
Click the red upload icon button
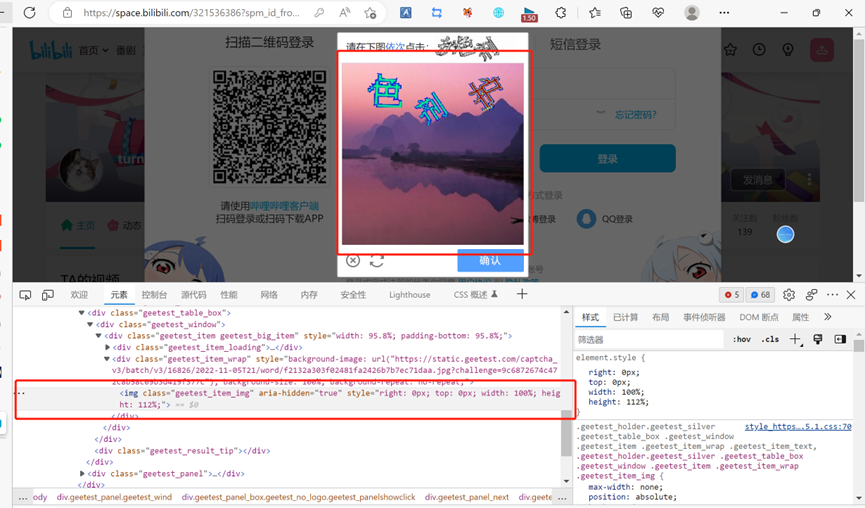[822, 50]
